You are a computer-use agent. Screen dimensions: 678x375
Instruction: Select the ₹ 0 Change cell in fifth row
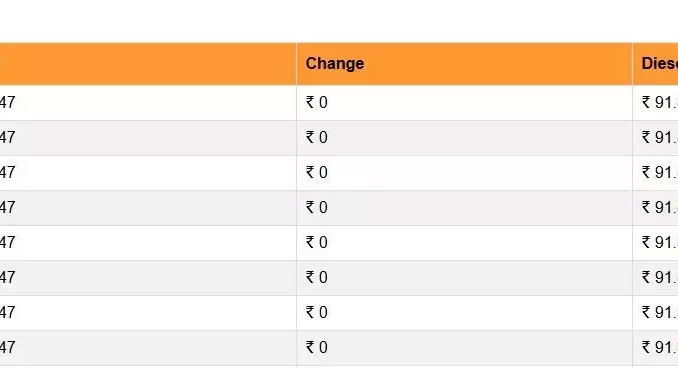[x=464, y=243]
